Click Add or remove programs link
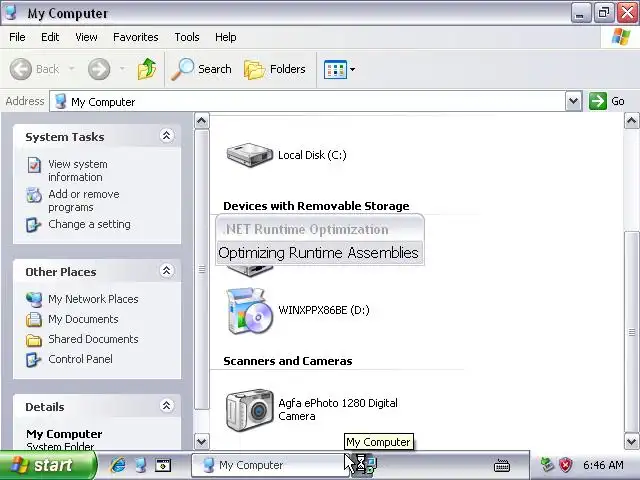The image size is (640, 480). (84, 200)
